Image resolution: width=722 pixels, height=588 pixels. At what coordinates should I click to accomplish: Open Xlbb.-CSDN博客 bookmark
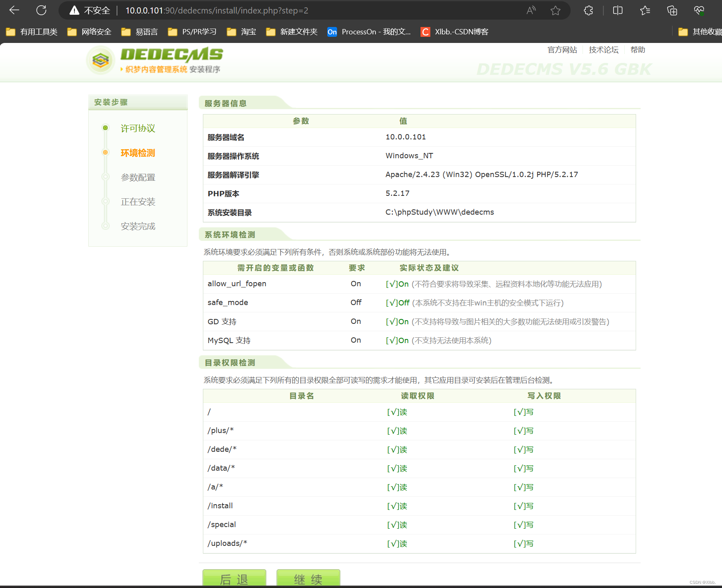pos(454,32)
